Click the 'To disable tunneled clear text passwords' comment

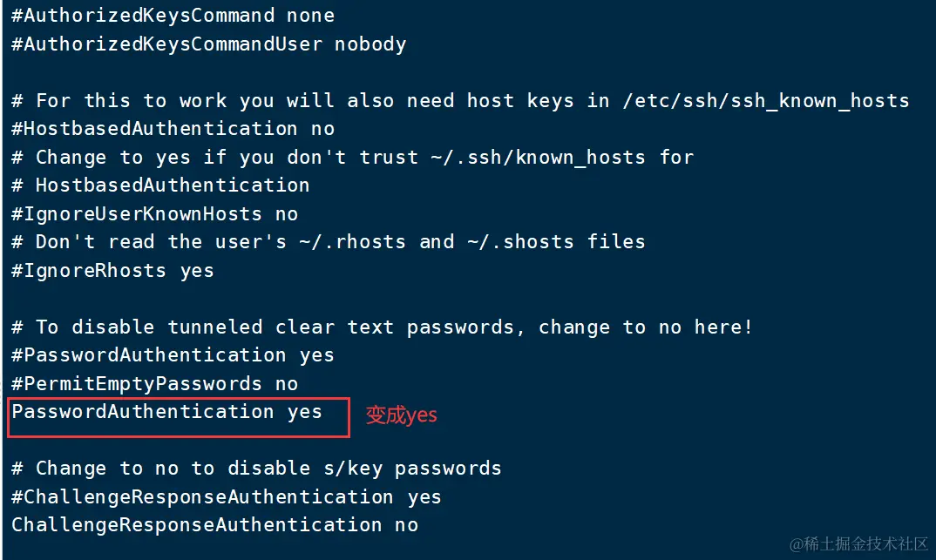(x=382, y=327)
